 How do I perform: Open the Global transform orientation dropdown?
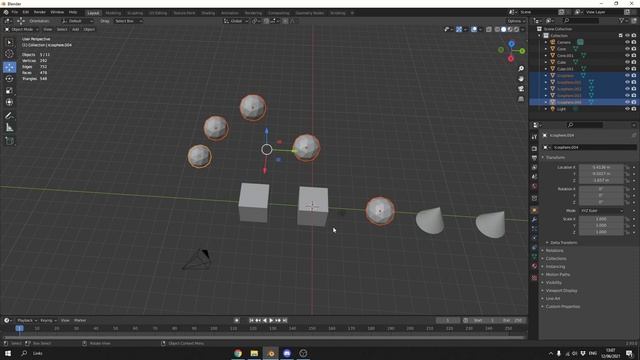(236, 21)
